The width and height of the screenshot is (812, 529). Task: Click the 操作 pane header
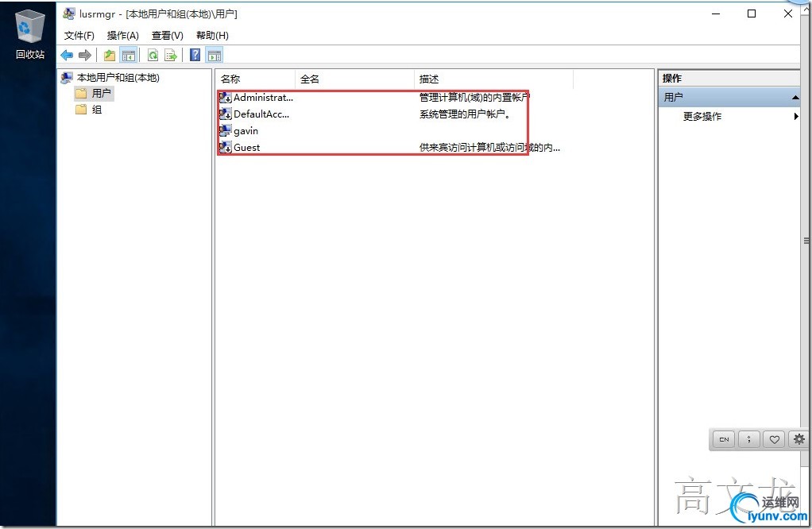pyautogui.click(x=729, y=78)
